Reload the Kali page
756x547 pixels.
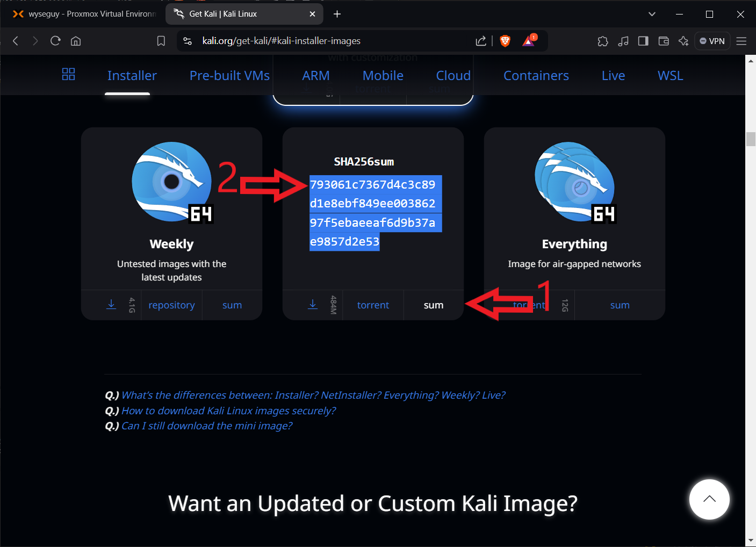click(55, 41)
